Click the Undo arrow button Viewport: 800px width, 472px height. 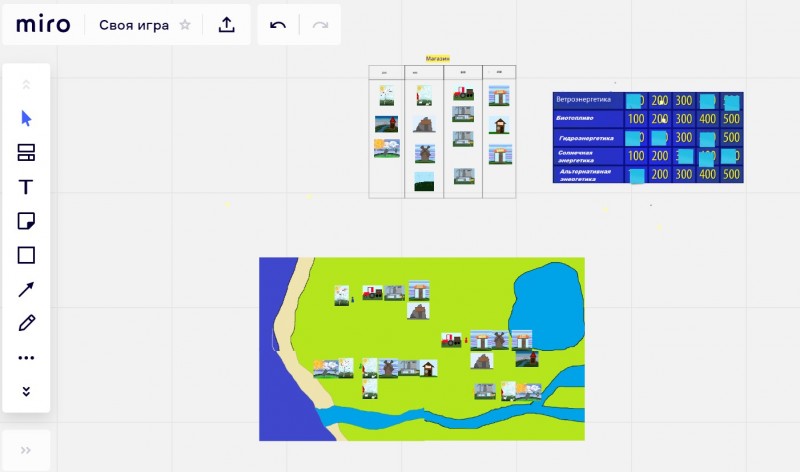pos(278,25)
